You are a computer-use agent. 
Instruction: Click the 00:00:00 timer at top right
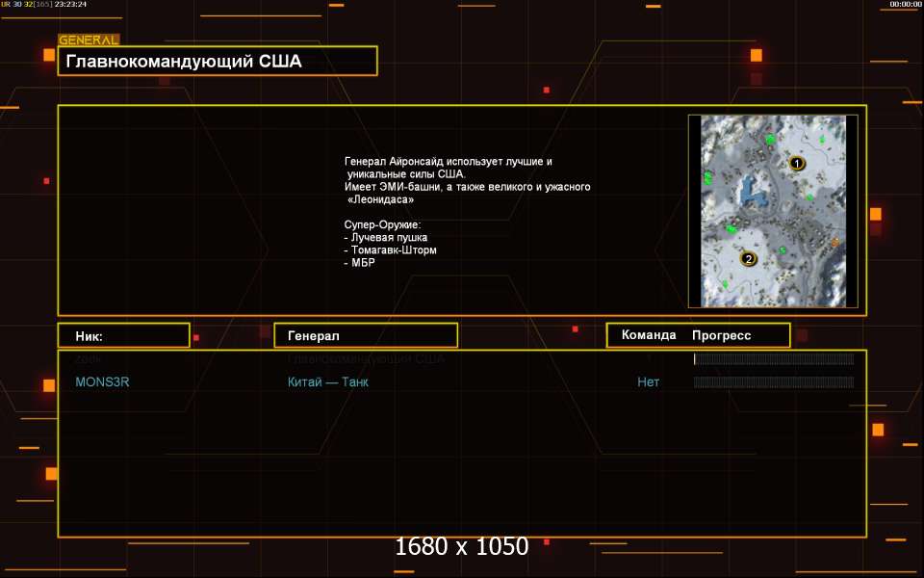906,4
